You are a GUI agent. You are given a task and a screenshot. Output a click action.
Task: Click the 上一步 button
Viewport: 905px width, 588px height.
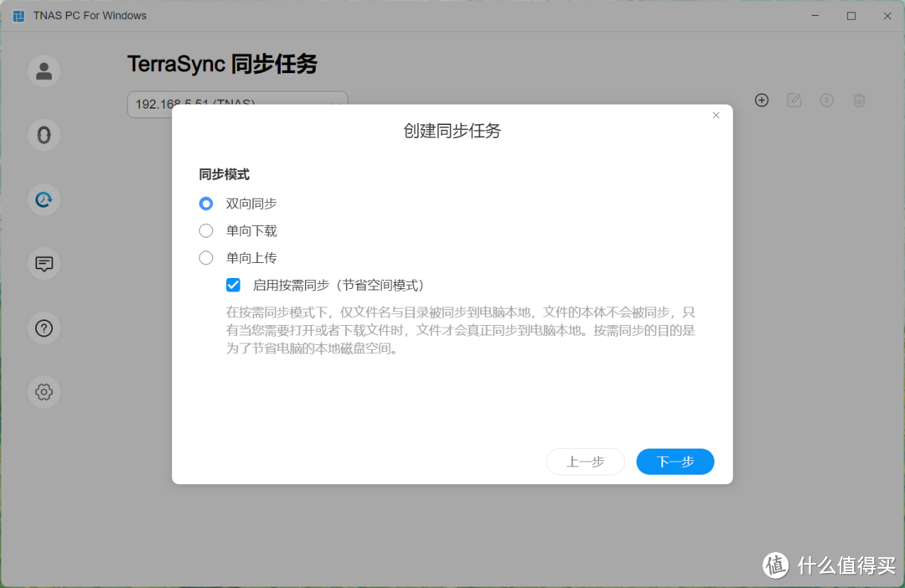[x=585, y=462]
